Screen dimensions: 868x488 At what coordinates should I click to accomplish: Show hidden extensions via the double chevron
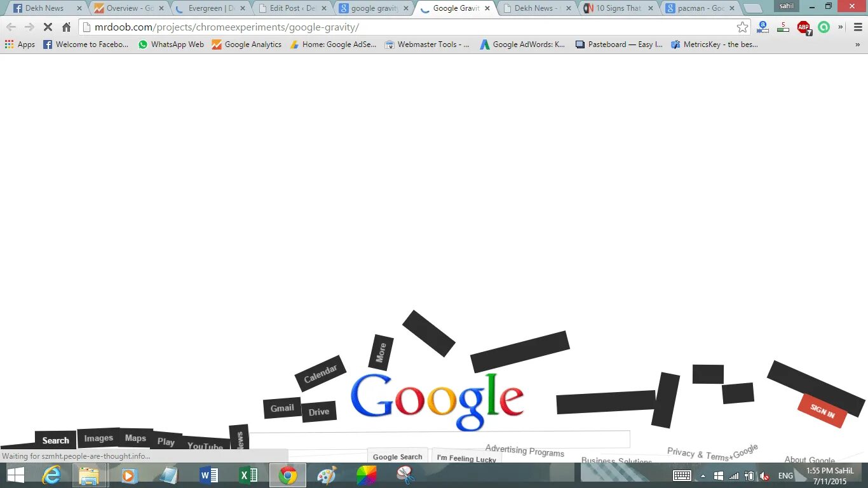(841, 27)
